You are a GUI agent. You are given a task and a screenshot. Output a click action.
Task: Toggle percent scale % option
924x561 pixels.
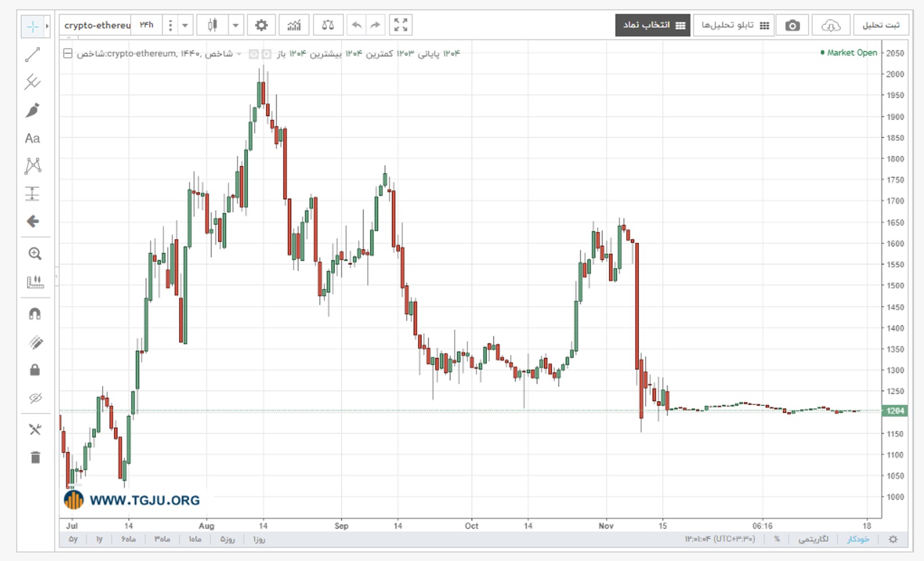(x=777, y=539)
